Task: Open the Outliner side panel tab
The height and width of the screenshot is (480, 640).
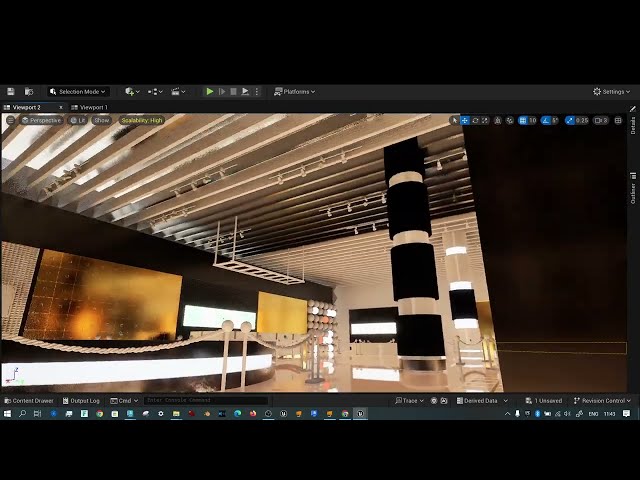Action: click(x=633, y=188)
